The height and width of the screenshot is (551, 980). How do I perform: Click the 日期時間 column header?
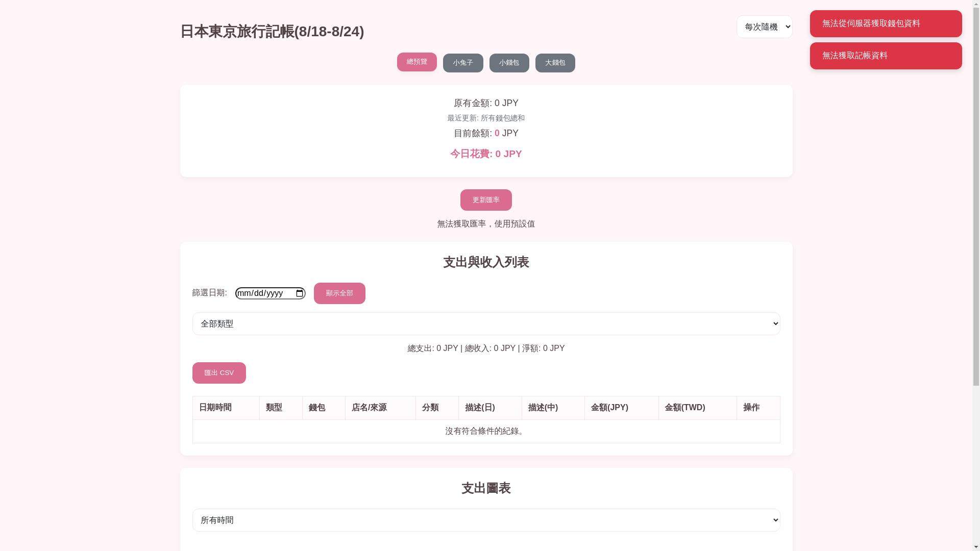click(226, 408)
